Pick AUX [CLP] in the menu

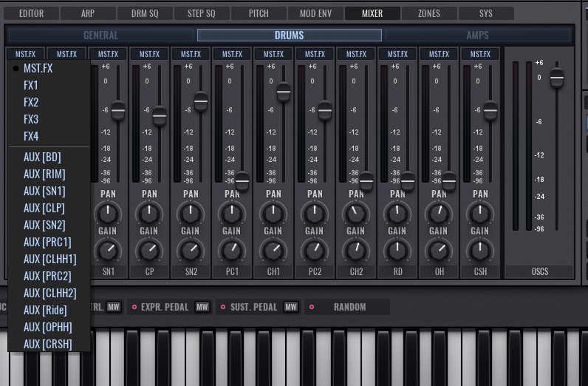[49, 208]
